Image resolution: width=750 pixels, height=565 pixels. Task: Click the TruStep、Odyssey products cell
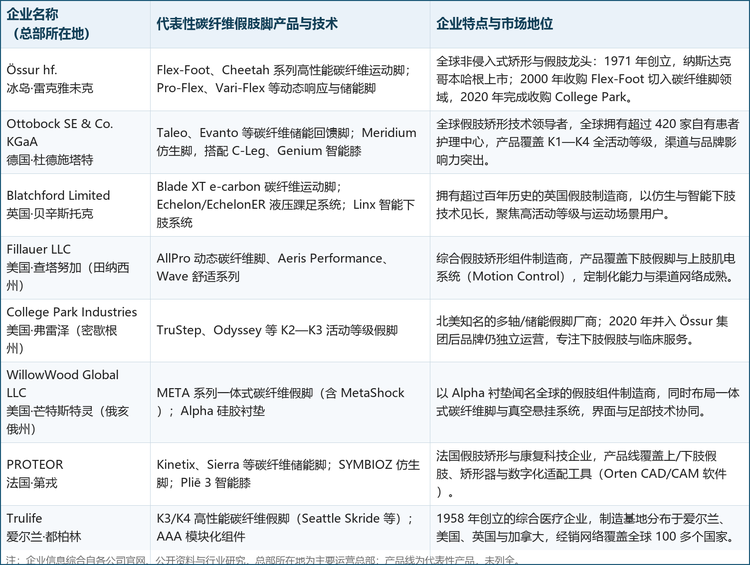tap(290, 331)
